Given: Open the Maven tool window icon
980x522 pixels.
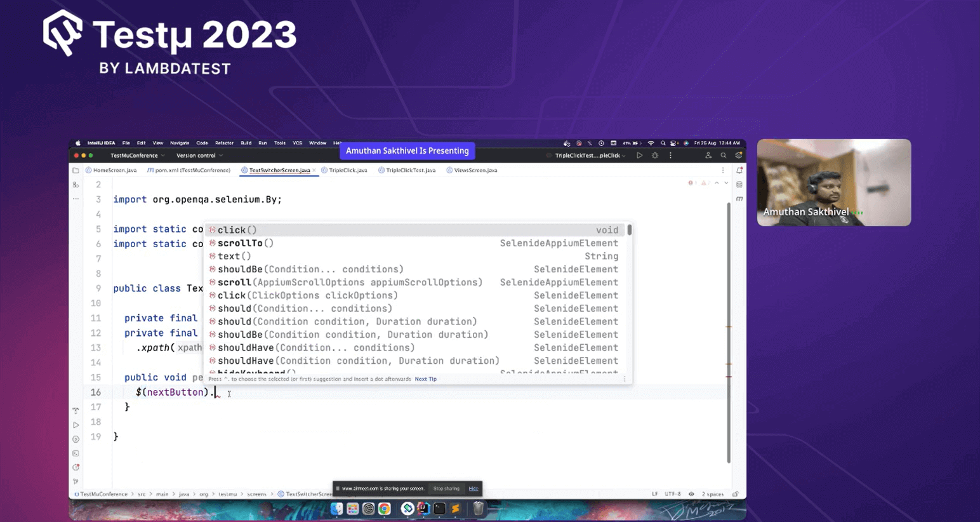Looking at the screenshot, I should click(739, 199).
